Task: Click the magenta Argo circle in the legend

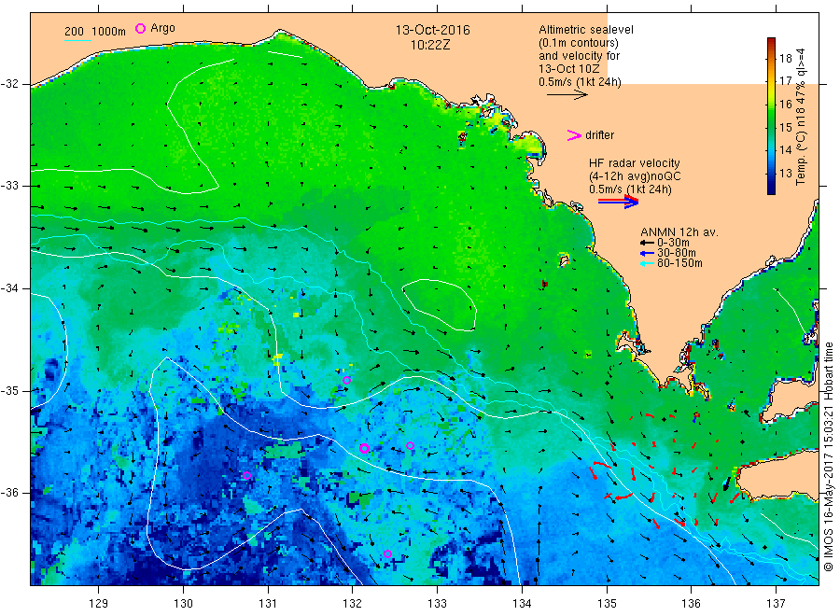Action: point(140,28)
